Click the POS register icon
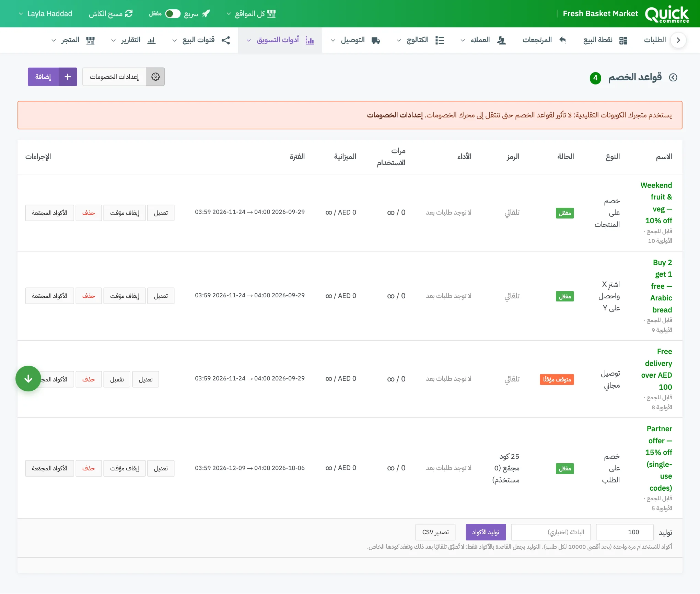Viewport: 700px width, 594px height. (x=623, y=40)
